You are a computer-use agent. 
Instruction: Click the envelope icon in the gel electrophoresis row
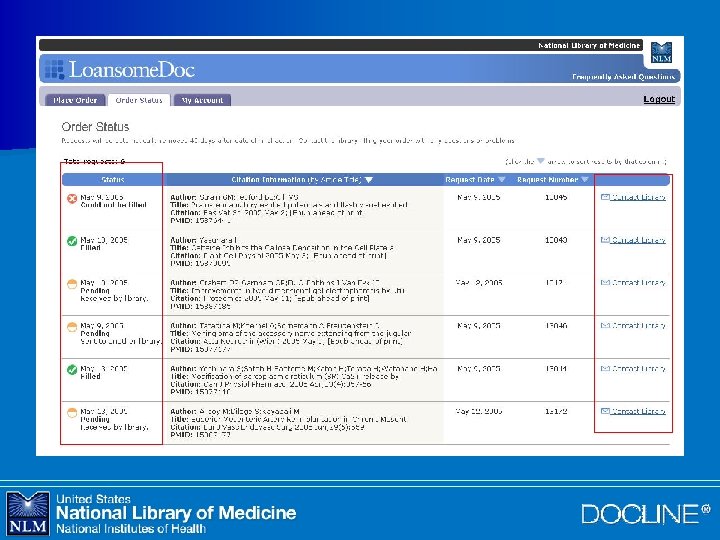(605, 282)
